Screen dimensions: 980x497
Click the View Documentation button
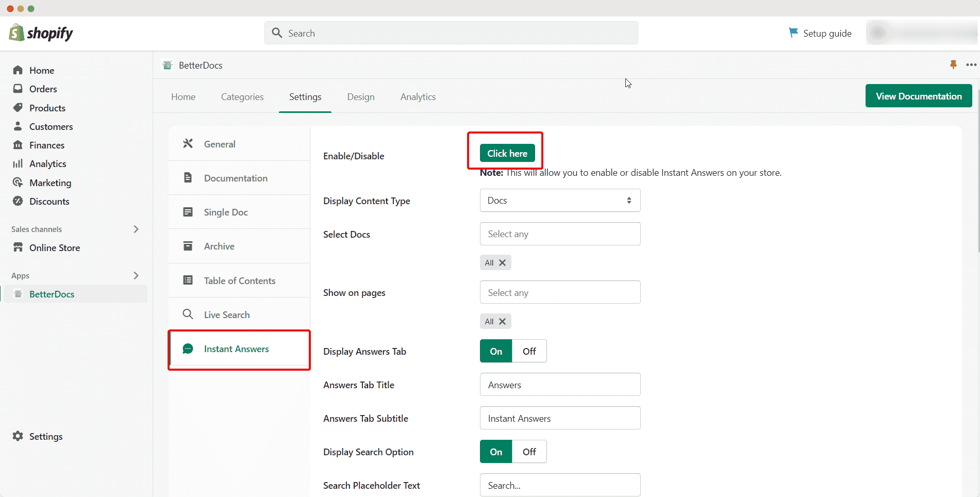click(x=919, y=96)
